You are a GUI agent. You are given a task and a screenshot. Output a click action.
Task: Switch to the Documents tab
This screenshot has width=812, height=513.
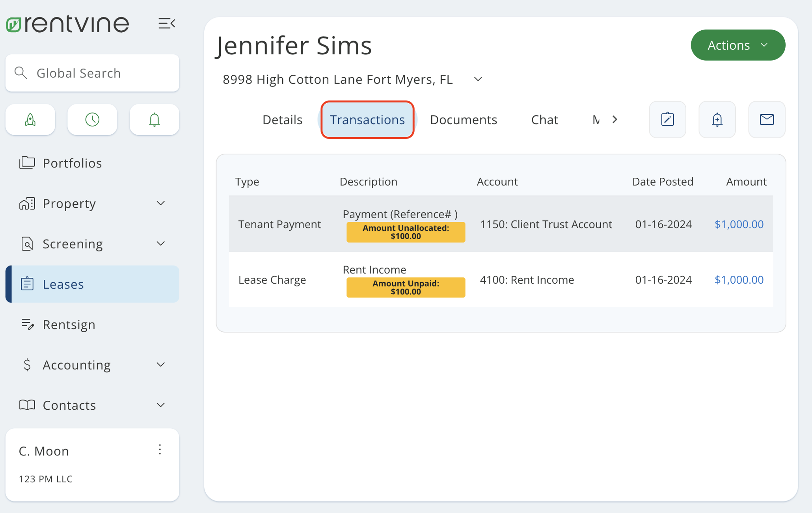pyautogui.click(x=463, y=119)
